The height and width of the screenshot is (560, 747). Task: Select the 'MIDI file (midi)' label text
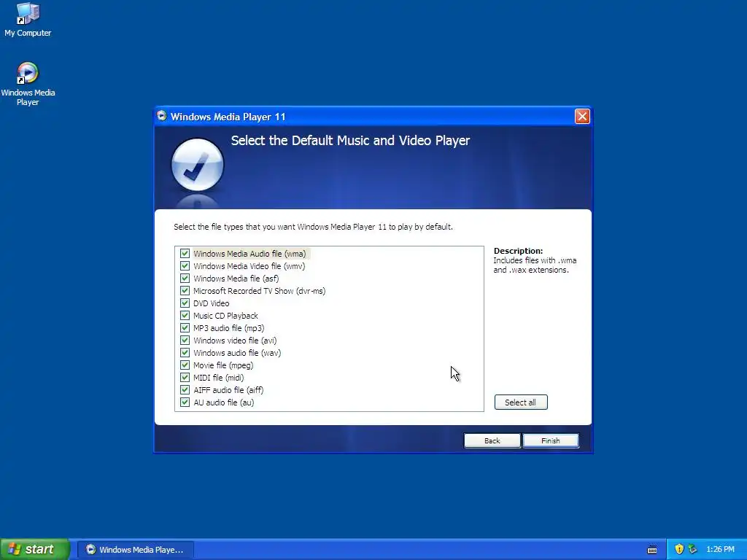pos(219,378)
